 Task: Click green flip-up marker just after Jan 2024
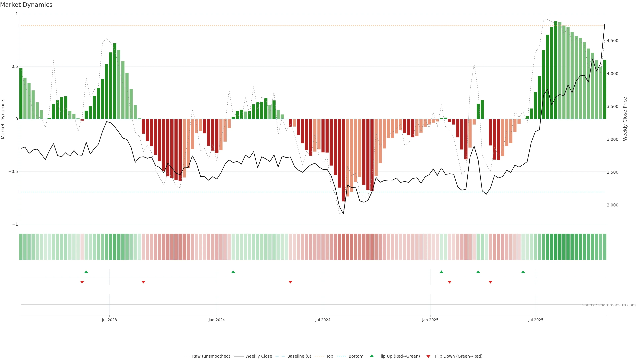[x=233, y=272]
